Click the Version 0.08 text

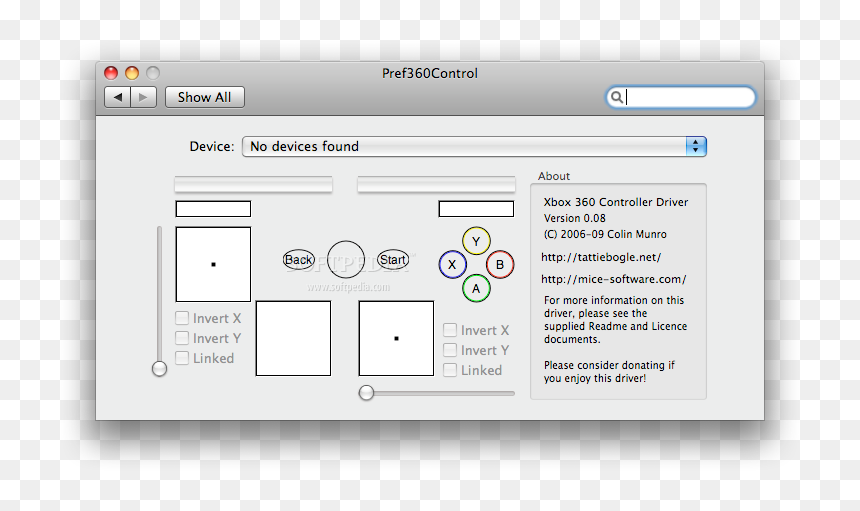point(574,218)
